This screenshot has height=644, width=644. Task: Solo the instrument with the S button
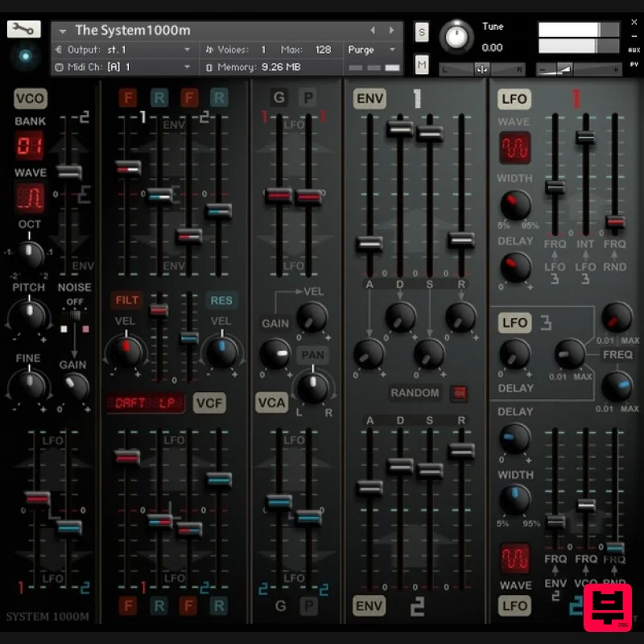point(422,32)
